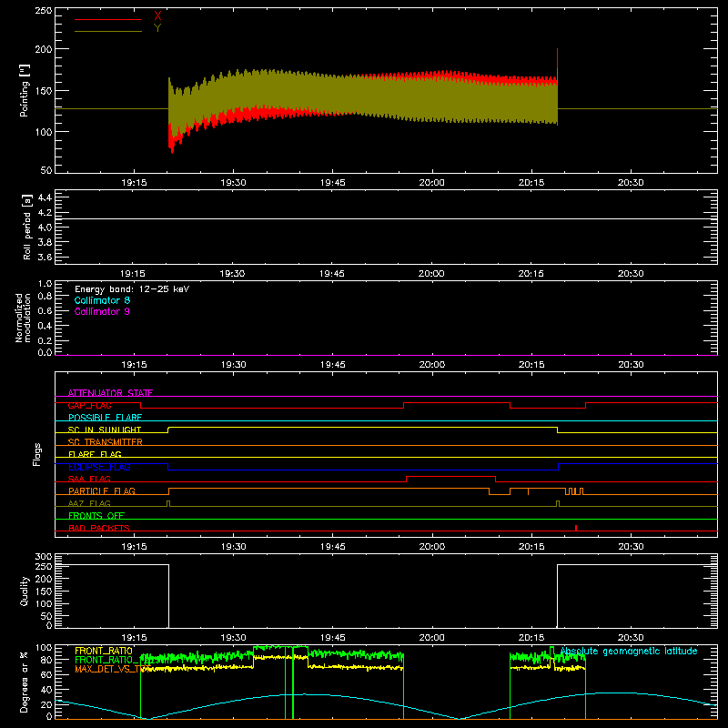Viewport: 728px width, 728px height.
Task: Click the '4.4' tick on the Roll period axis
Action: click(x=45, y=197)
